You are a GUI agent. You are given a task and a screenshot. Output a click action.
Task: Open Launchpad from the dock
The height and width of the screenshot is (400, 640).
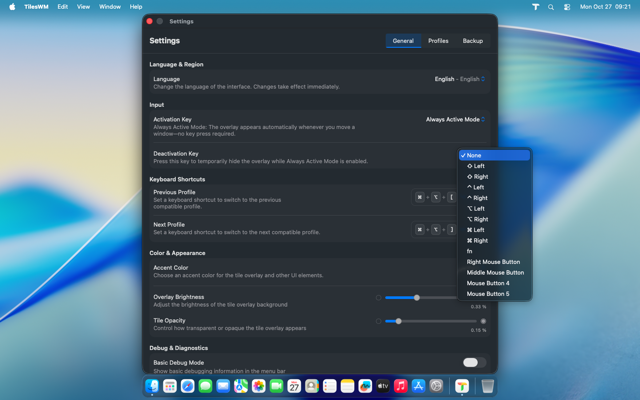pyautogui.click(x=170, y=386)
